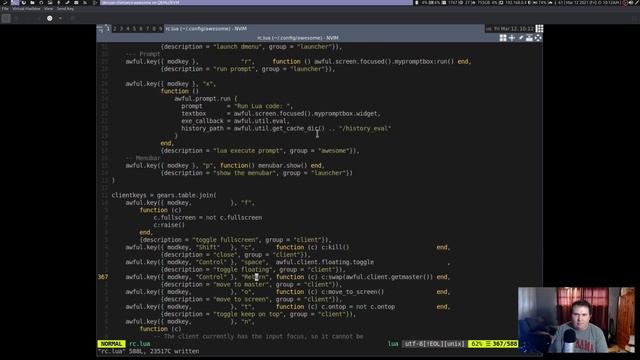Viewport: 640px width, 360px height.
Task: Toggle sticky via titlebar pin icon
Action: [521, 38]
